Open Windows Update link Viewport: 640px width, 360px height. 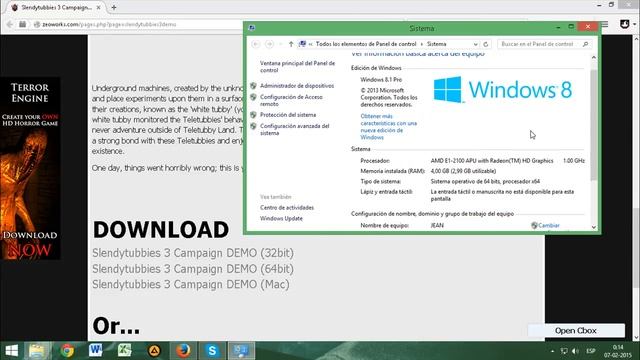click(281, 218)
